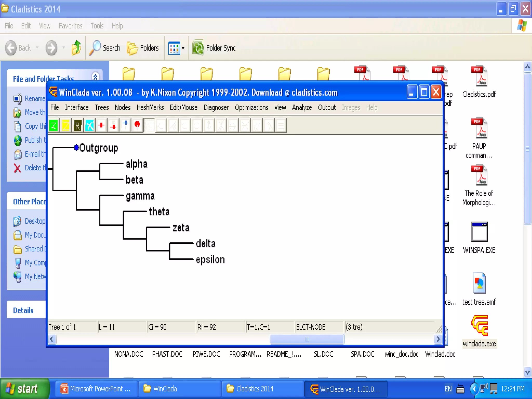Click the green Z toolbar button
The width and height of the screenshot is (532, 399).
coord(54,126)
